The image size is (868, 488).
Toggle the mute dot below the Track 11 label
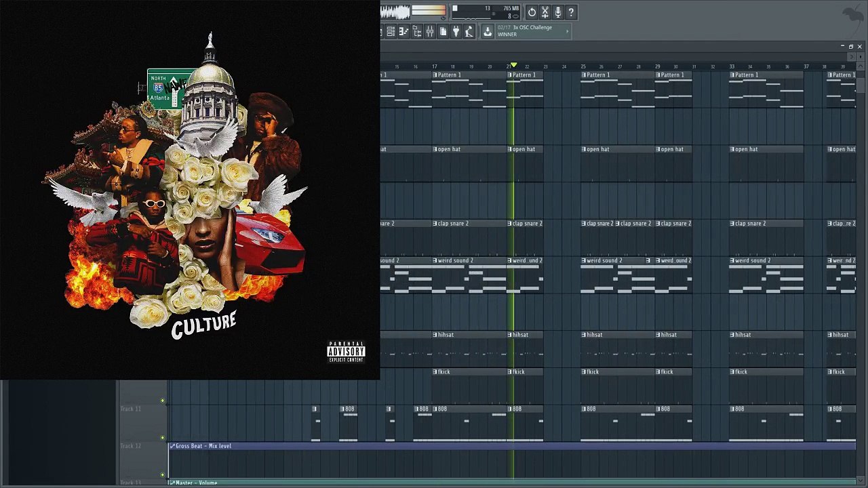(x=163, y=438)
